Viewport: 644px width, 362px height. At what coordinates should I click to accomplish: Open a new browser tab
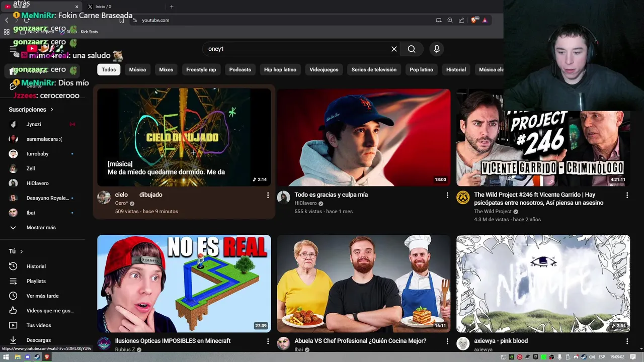point(172,7)
